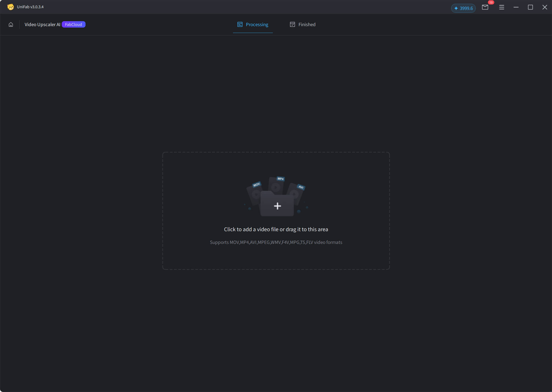Image resolution: width=552 pixels, height=392 pixels.
Task: Click the supported video formats text
Action: [276, 242]
